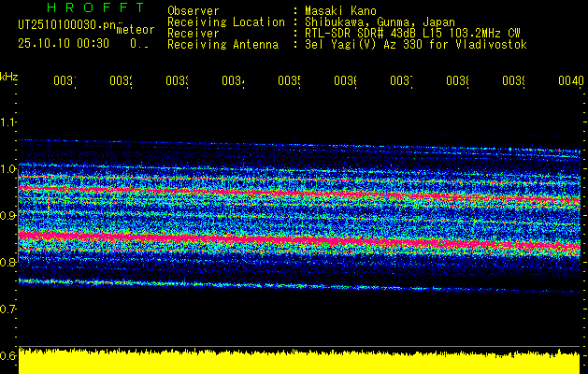Screen dimensions: 588x374
Task: Click the word meteor
Action: click(136, 30)
